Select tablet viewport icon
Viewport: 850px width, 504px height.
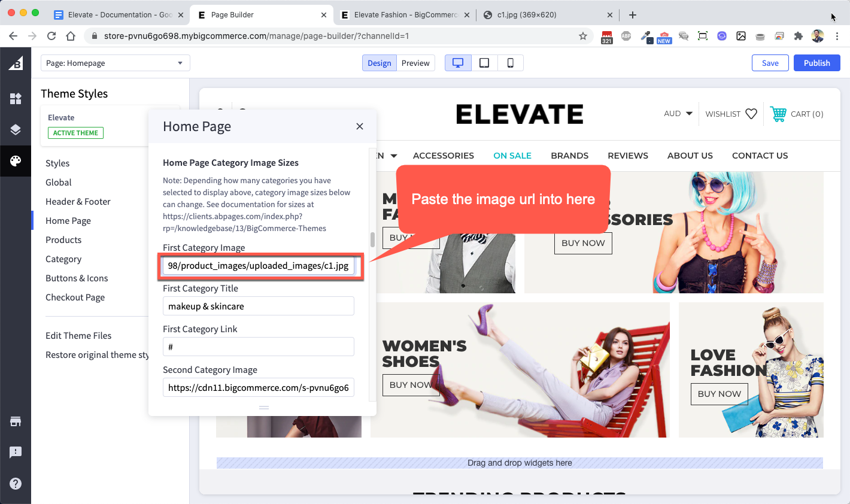484,63
